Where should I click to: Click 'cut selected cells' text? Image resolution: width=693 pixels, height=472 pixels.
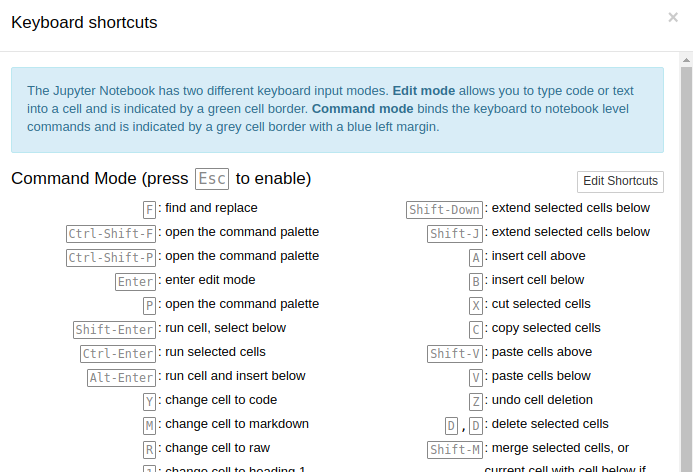point(541,304)
